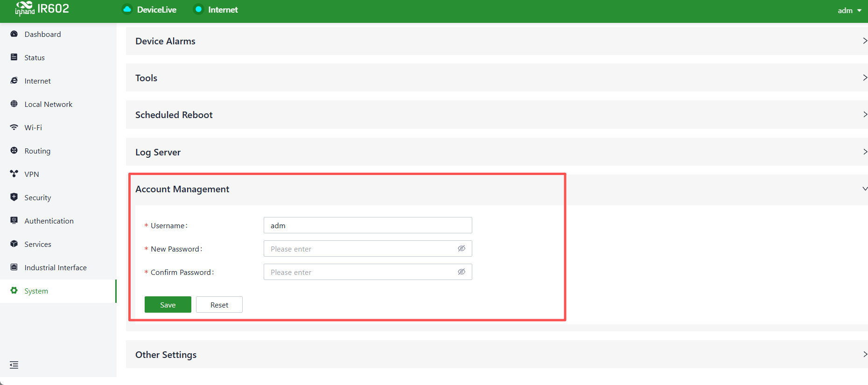Click the InHand IR602 logo
Viewport: 868px width, 385px height.
pos(42,8)
